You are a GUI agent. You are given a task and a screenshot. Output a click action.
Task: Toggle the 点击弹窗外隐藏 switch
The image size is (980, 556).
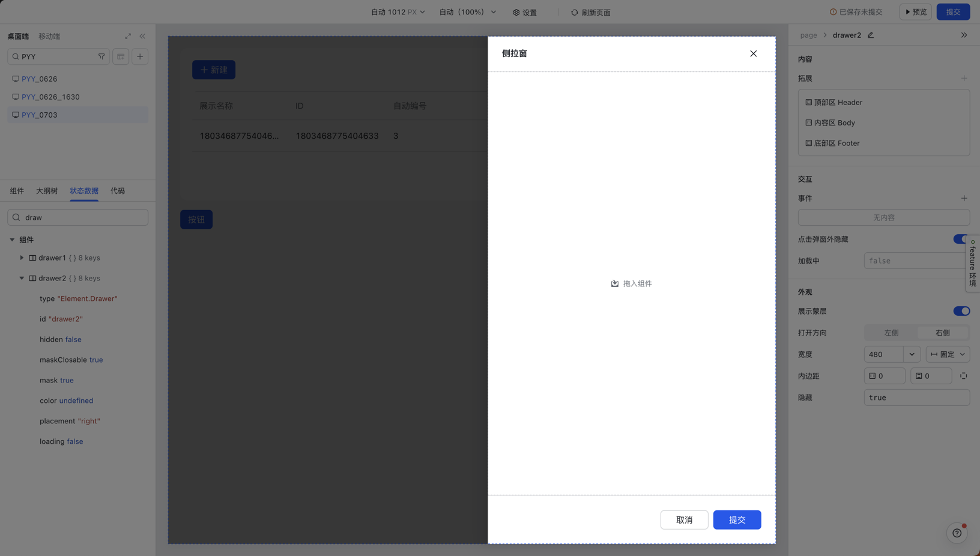tap(960, 239)
